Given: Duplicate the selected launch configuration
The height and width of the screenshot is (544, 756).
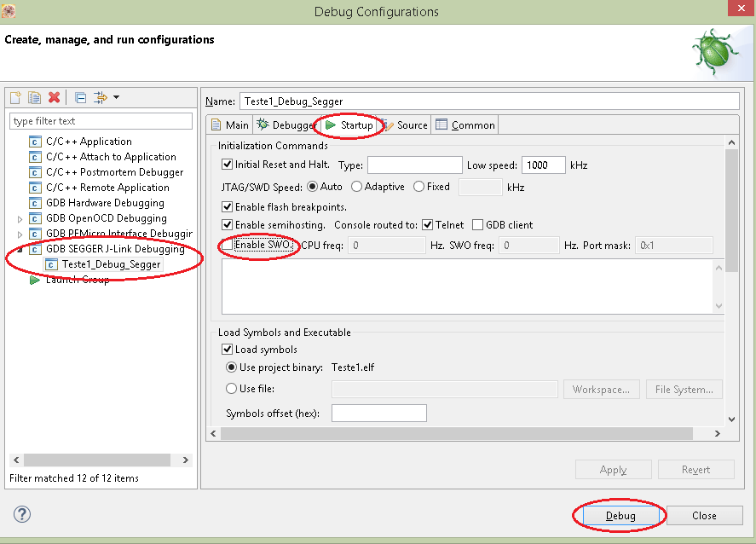Looking at the screenshot, I should tap(32, 97).
